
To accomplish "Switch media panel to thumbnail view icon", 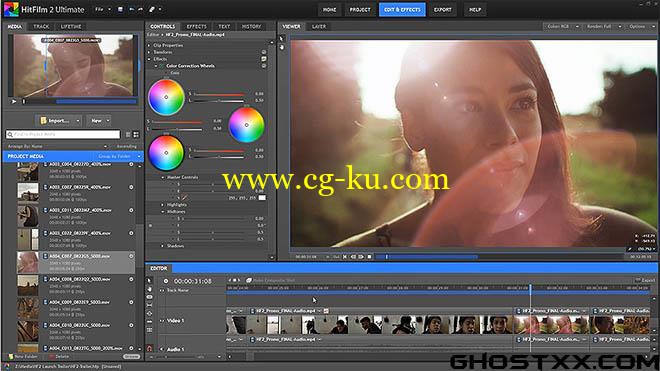I will (136, 134).
